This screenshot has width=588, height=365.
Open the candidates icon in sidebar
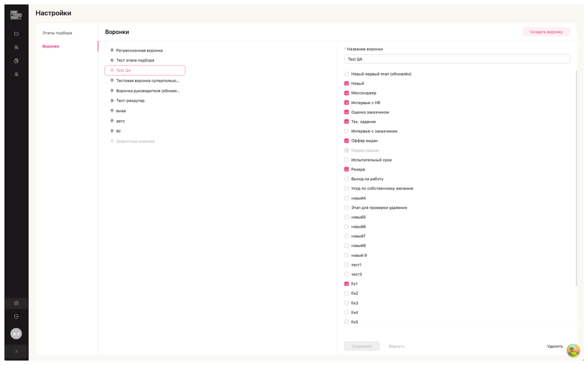click(x=16, y=48)
